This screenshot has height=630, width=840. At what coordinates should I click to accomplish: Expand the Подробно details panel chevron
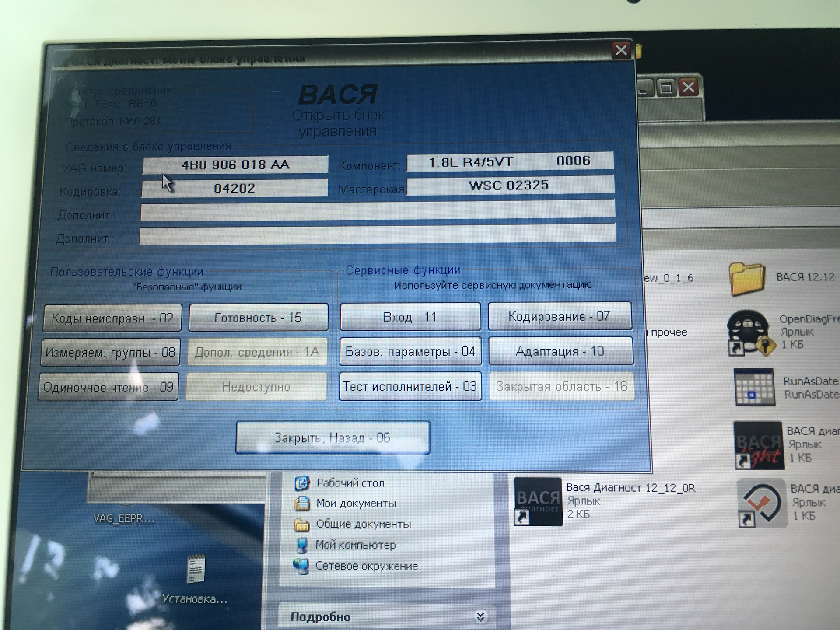[480, 617]
